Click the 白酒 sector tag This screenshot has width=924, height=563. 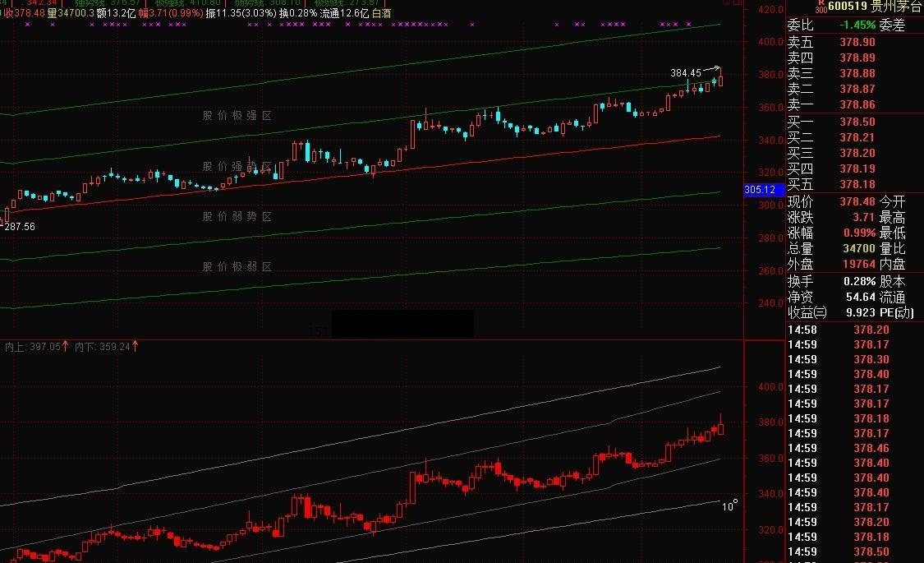[381, 13]
